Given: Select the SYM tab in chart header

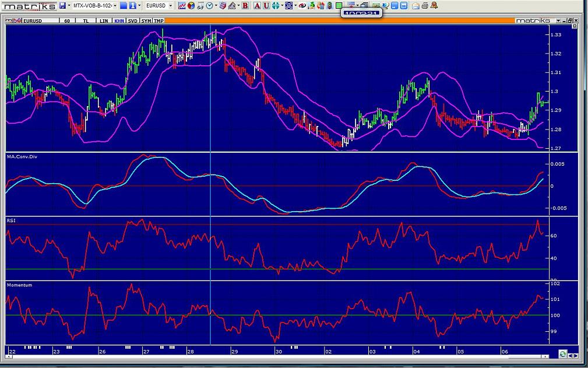Looking at the screenshot, I should point(146,20).
